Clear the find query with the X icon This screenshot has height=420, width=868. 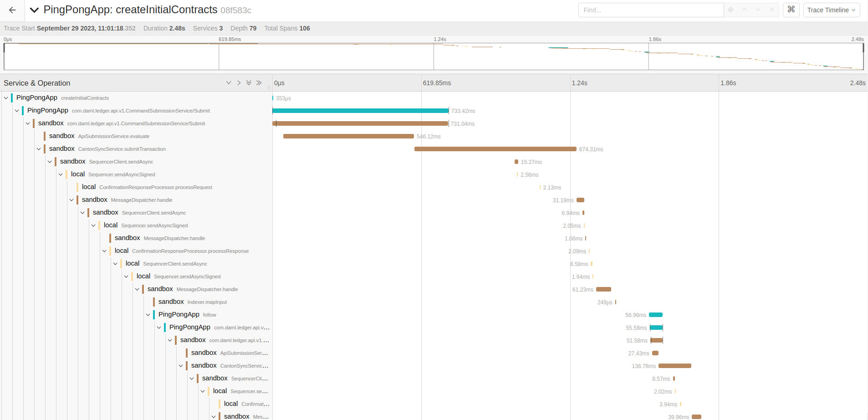[771, 10]
